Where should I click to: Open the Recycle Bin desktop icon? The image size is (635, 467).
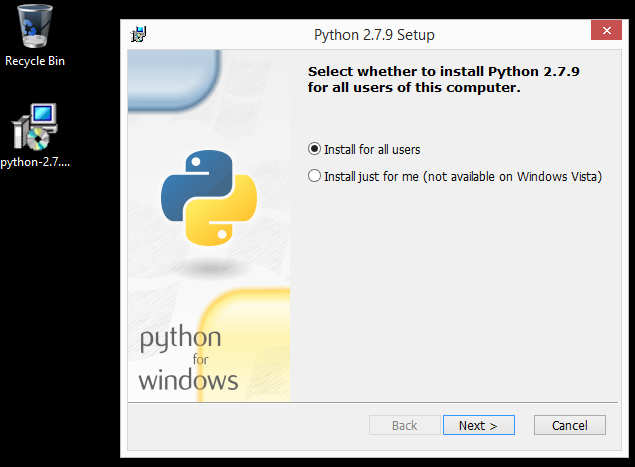(x=34, y=26)
